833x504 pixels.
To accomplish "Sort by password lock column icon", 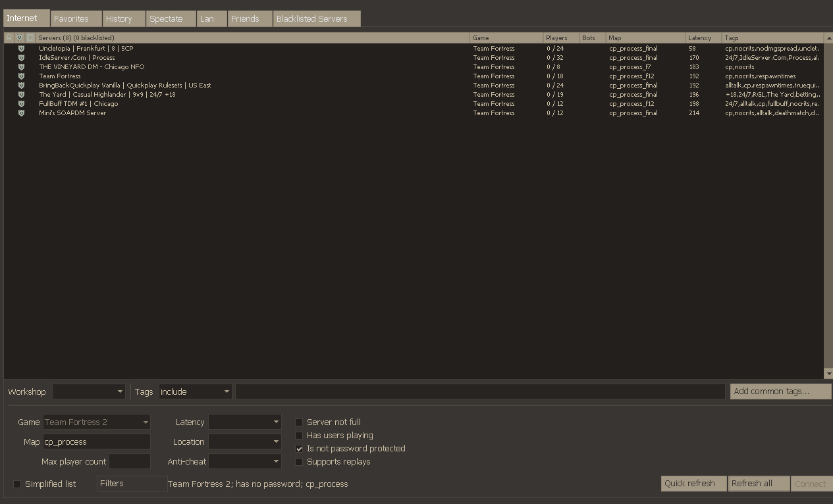I will [9, 38].
